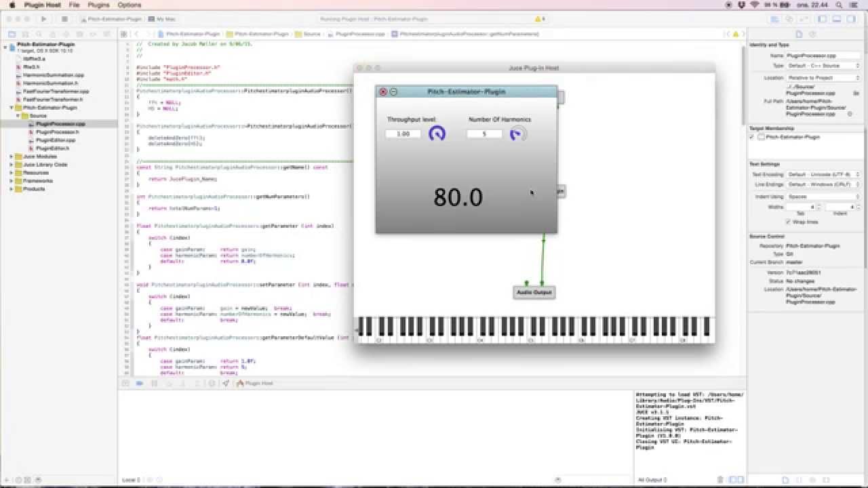Viewport: 868px width, 488px height.
Task: Open the Options menu
Action: 130,5
